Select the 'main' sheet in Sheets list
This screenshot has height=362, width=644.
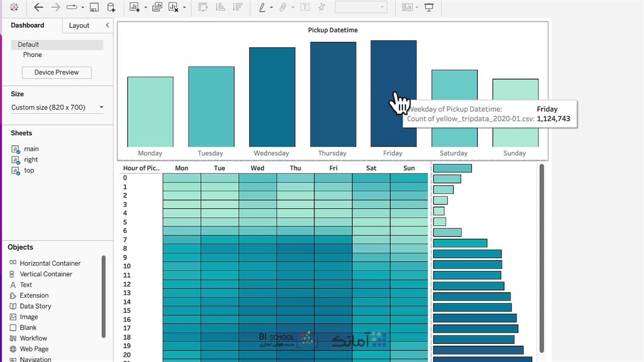tap(31, 149)
